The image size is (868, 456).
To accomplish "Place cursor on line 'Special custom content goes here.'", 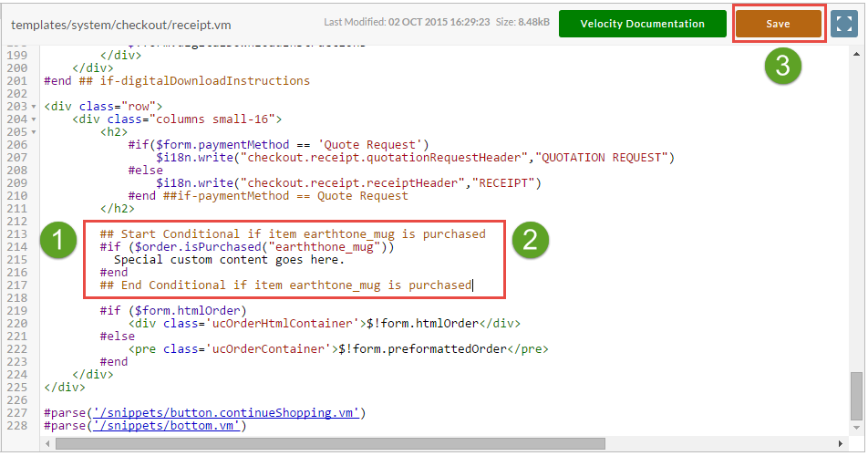I will [229, 260].
